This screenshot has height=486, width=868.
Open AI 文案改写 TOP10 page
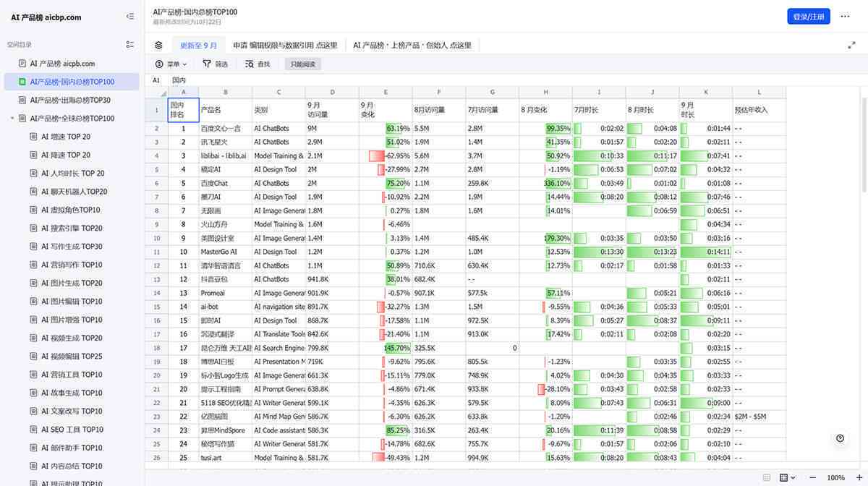pyautogui.click(x=72, y=412)
